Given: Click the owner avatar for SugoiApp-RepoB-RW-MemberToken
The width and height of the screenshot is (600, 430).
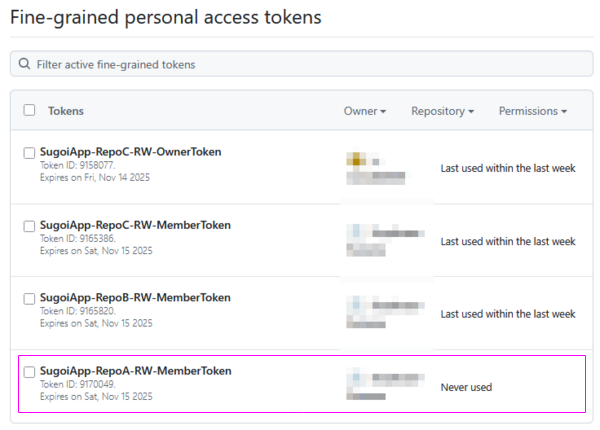Looking at the screenshot, I should tap(355, 304).
